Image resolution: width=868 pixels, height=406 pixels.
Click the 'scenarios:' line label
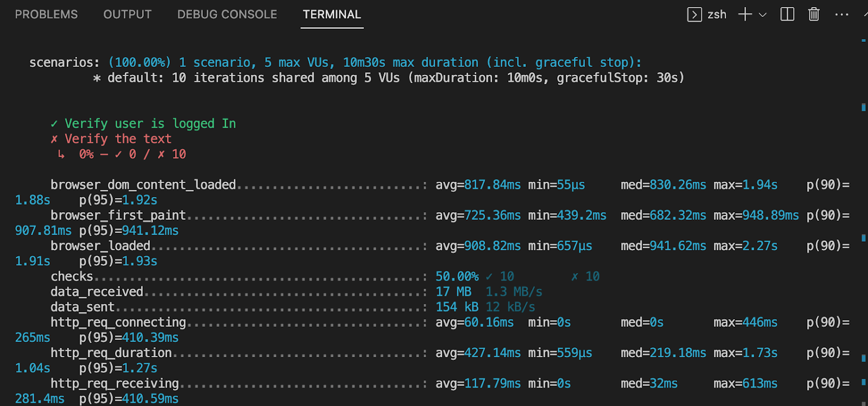[x=65, y=62]
